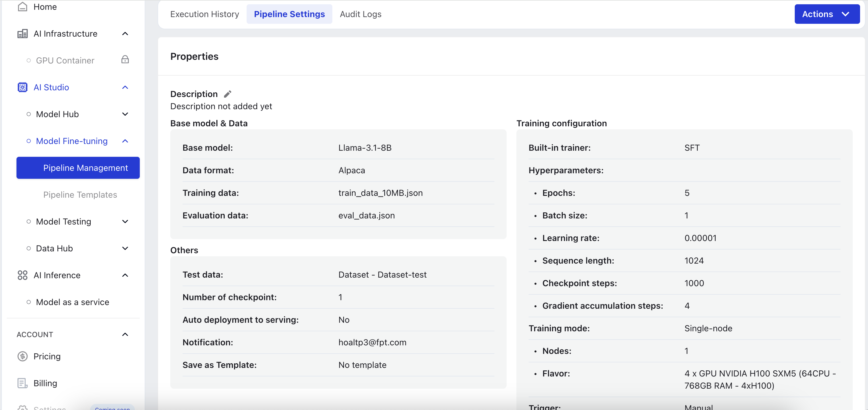Open the GPU Container item

[65, 60]
